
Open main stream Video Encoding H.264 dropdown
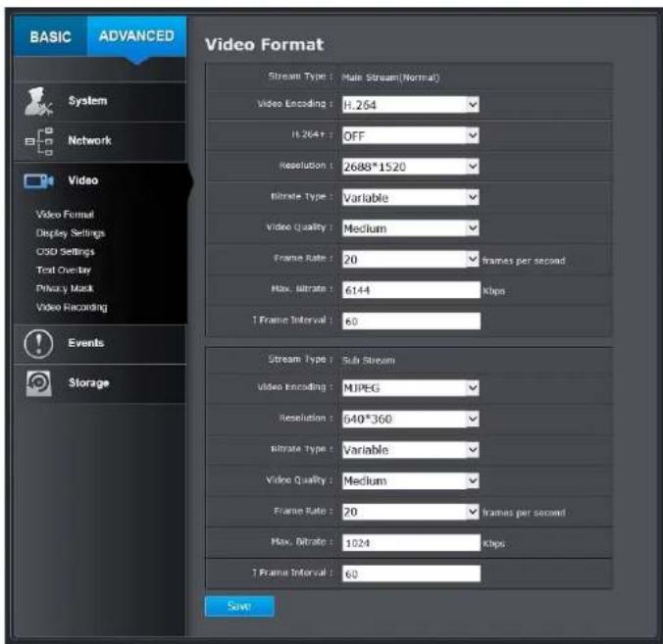pos(410,104)
